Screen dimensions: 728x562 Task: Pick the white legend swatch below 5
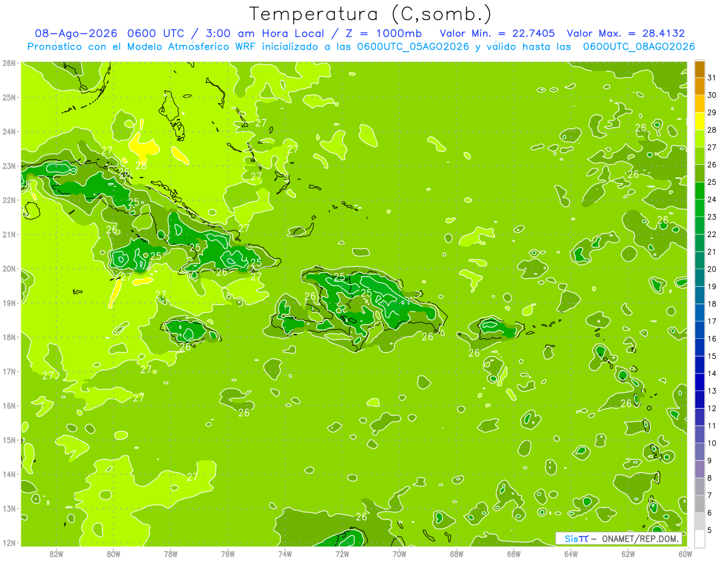click(699, 538)
